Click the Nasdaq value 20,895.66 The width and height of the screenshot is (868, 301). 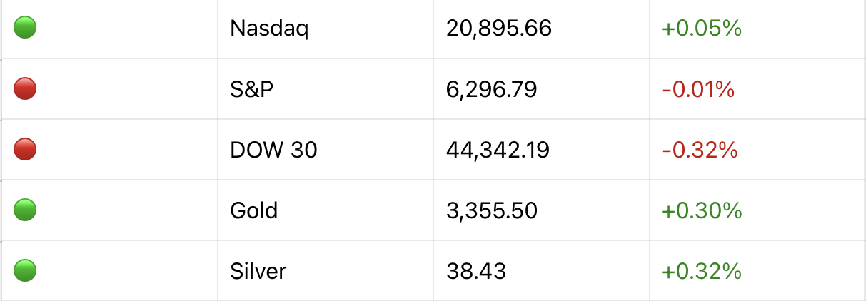[498, 29]
